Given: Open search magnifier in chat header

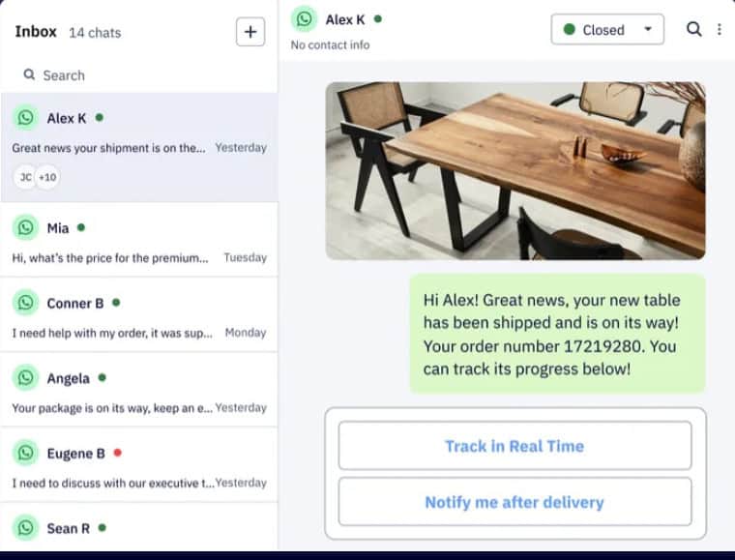Looking at the screenshot, I should pyautogui.click(x=693, y=29).
